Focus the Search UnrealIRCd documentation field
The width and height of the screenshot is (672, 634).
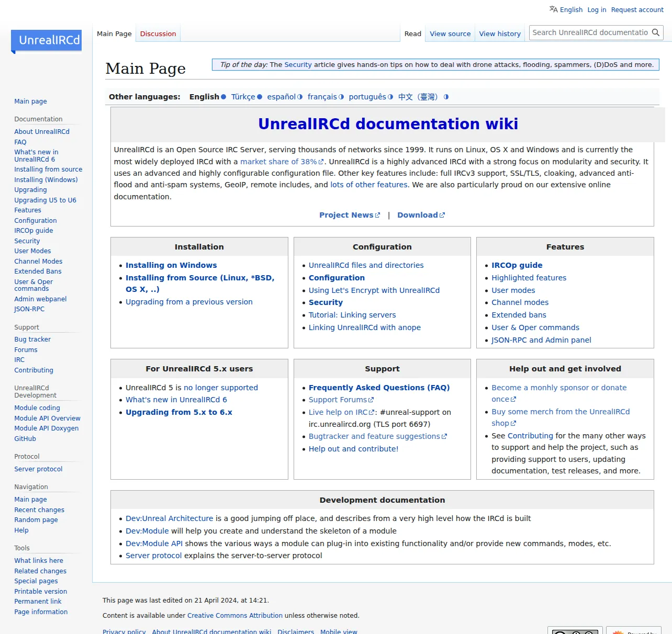(x=590, y=32)
